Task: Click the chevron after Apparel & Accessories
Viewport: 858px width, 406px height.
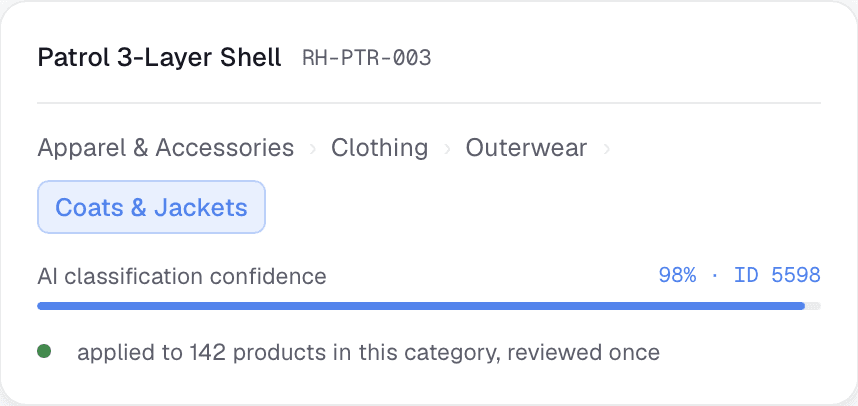Action: pos(312,149)
